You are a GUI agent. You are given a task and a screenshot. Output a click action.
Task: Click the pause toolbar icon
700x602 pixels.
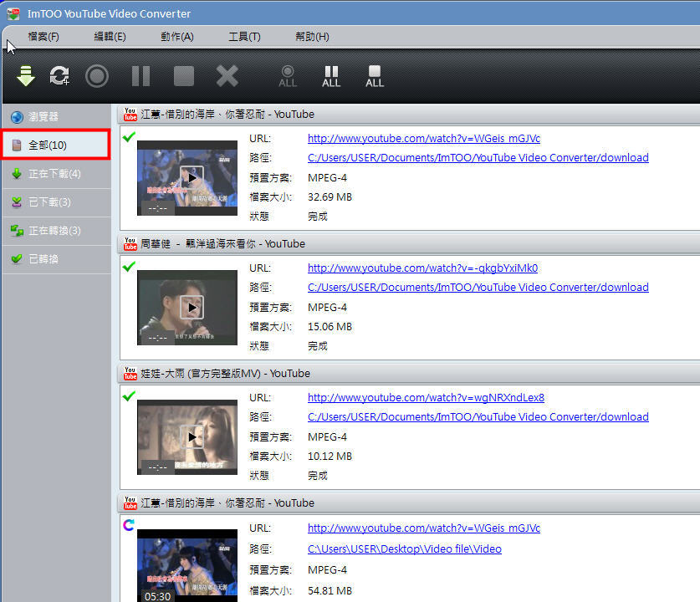(141, 76)
